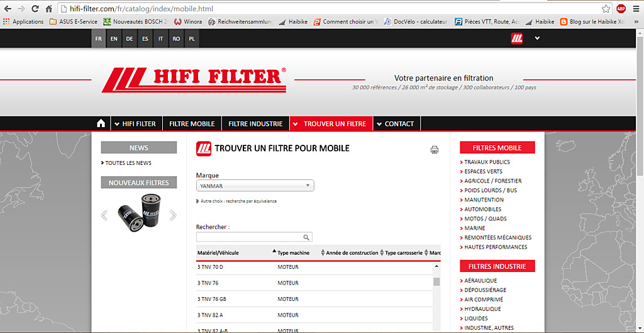
Task: Click the browser back arrow
Action: pyautogui.click(x=8, y=9)
